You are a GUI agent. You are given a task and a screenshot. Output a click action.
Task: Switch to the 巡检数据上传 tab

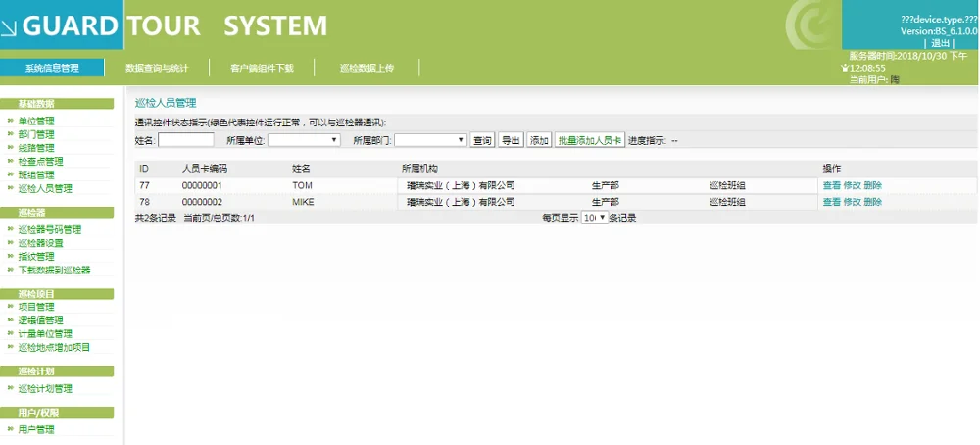pyautogui.click(x=367, y=69)
